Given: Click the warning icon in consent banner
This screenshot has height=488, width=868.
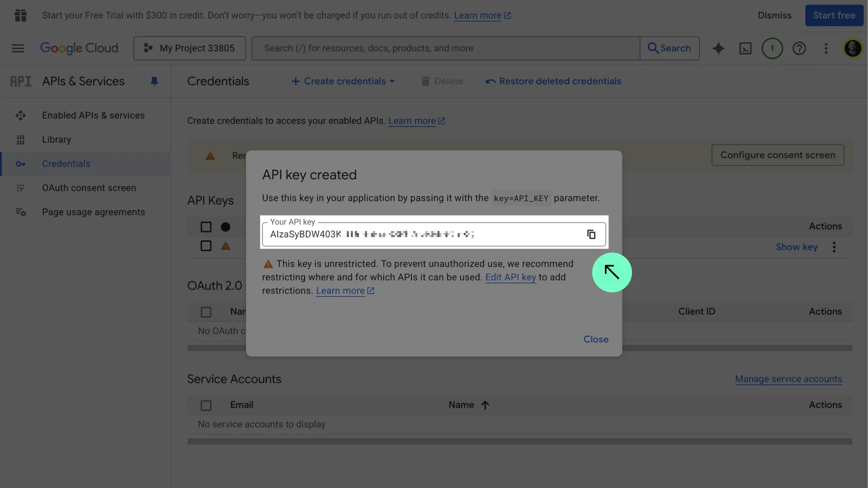Looking at the screenshot, I should click(x=210, y=156).
